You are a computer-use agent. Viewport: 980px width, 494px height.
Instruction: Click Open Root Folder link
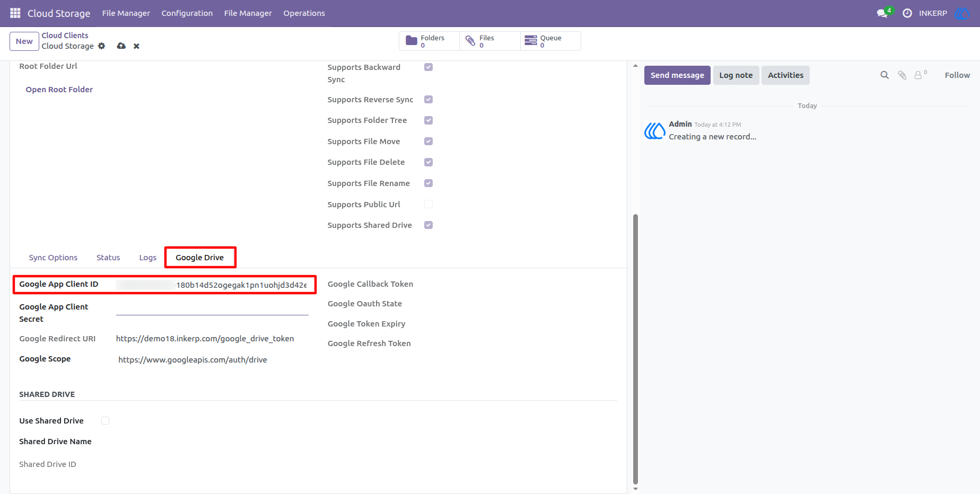coord(59,90)
